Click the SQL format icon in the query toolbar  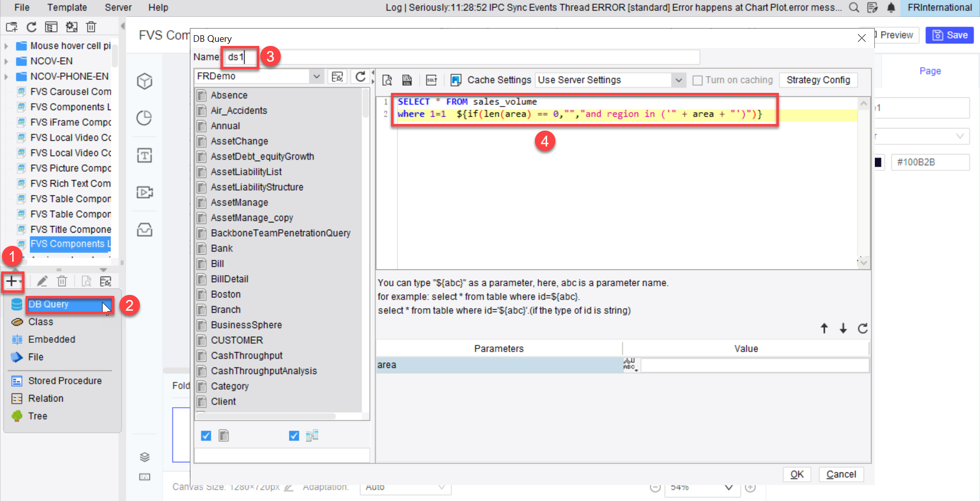[432, 80]
